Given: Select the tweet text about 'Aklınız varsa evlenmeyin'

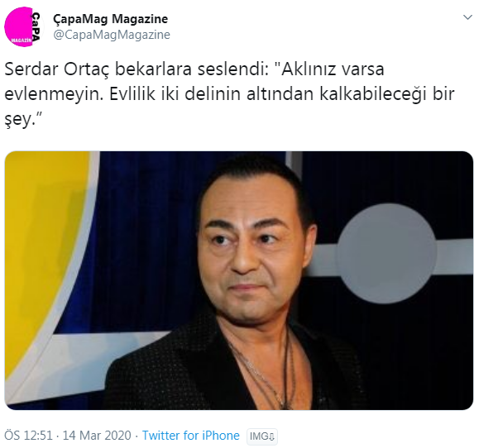Looking at the screenshot, I should pyautogui.click(x=230, y=94).
